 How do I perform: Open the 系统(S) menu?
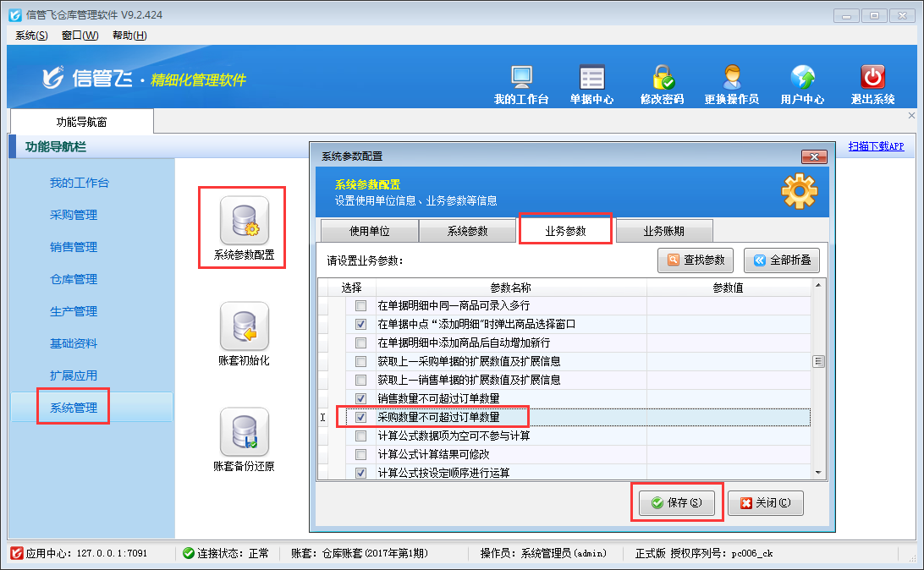tap(31, 35)
